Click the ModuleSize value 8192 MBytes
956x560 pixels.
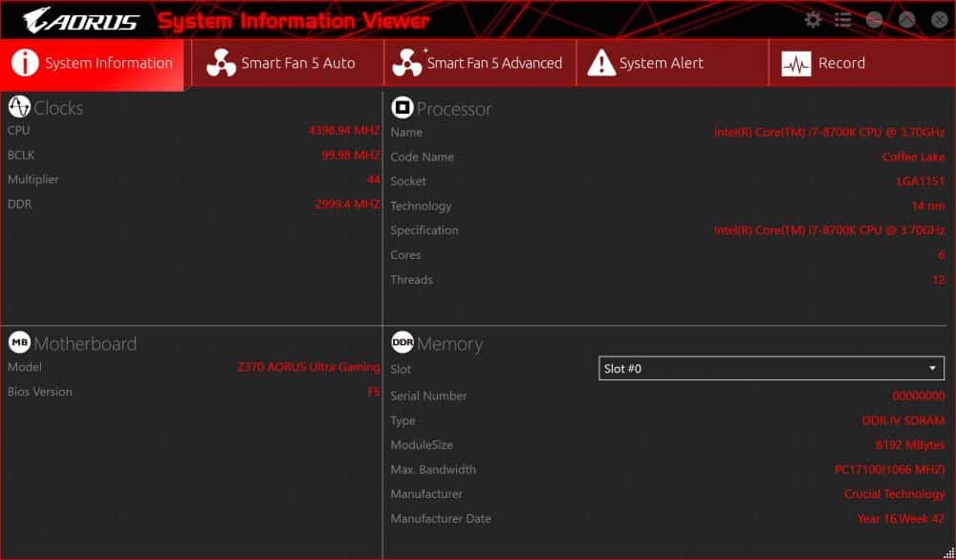(910, 445)
